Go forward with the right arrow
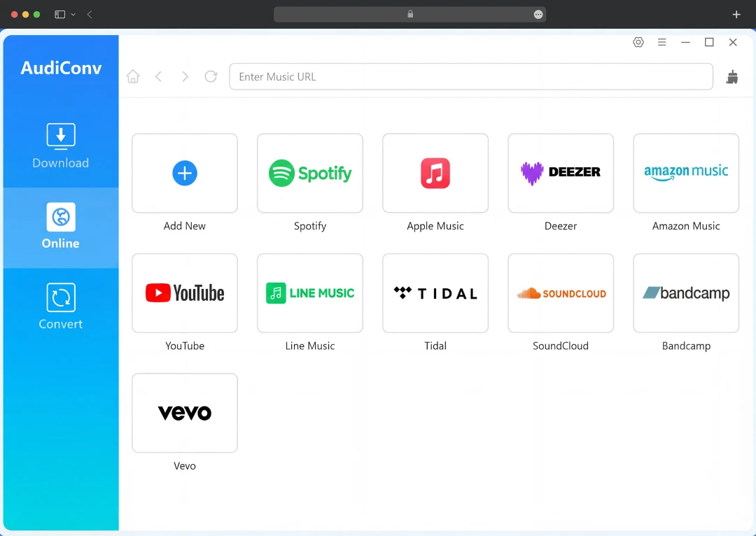 [185, 77]
